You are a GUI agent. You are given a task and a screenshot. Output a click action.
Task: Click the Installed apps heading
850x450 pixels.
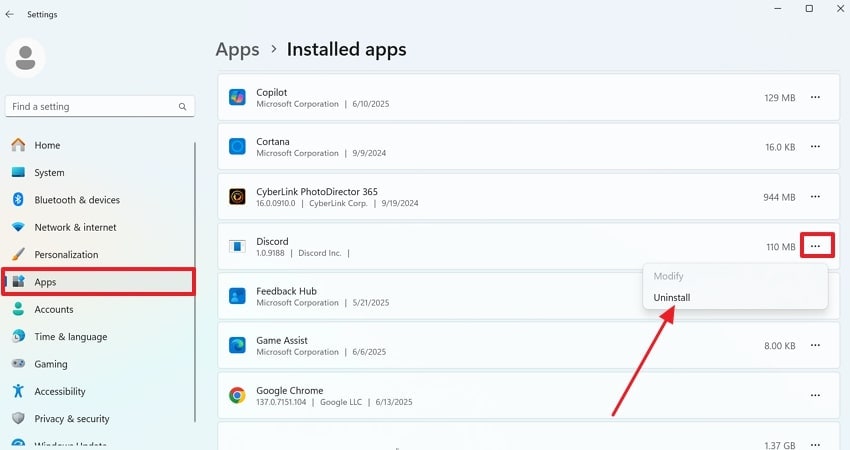(346, 49)
